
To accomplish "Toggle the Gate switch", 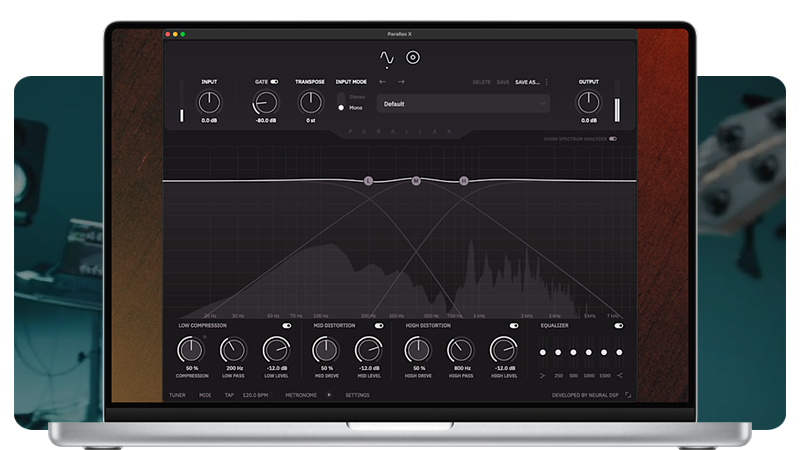I will coord(274,82).
